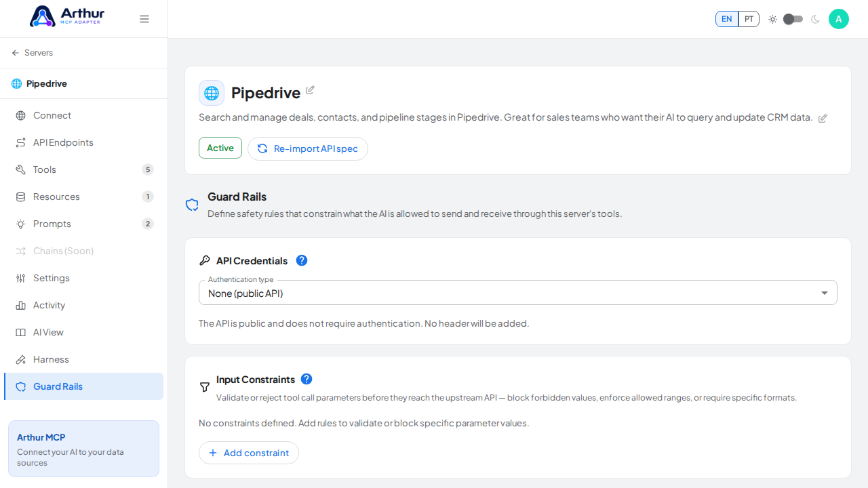Click the Resources database icon
Image resolution: width=868 pixels, height=488 pixels.
[x=21, y=197]
